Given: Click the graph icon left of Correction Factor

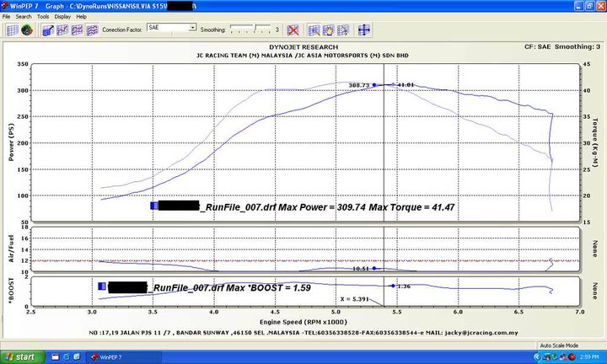Looking at the screenshot, I should click(x=93, y=29).
